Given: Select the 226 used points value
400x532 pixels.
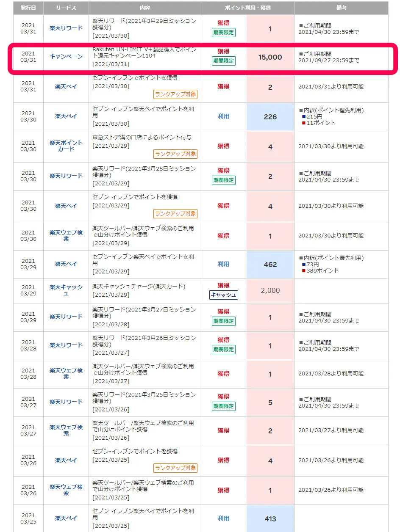Looking at the screenshot, I should [x=270, y=117].
